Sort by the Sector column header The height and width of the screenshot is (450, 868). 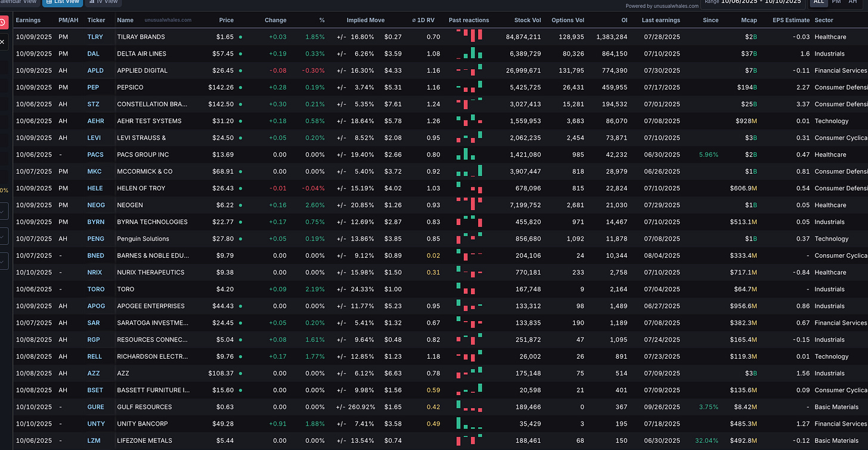(824, 20)
